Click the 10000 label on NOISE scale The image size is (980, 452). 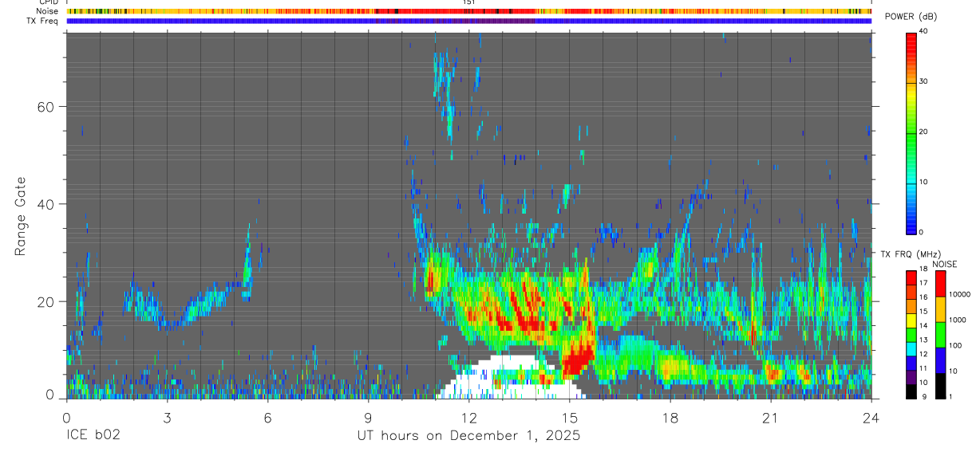(960, 294)
